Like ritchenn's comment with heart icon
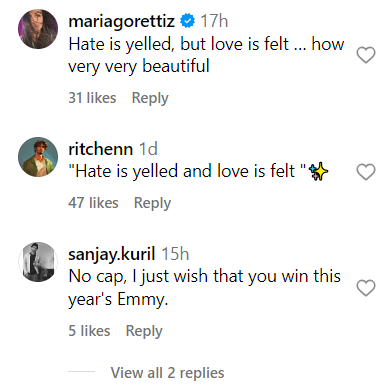Viewport: 389px width, 392px height. point(366,172)
